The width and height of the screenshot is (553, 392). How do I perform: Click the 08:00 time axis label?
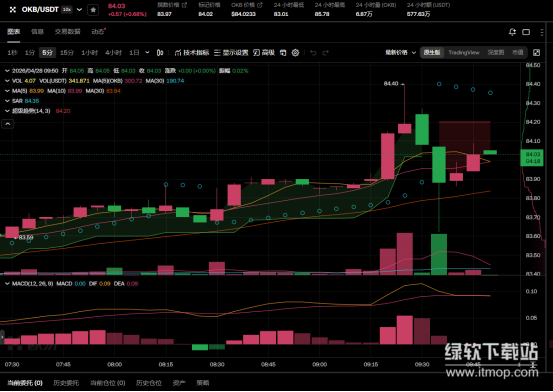(115, 364)
